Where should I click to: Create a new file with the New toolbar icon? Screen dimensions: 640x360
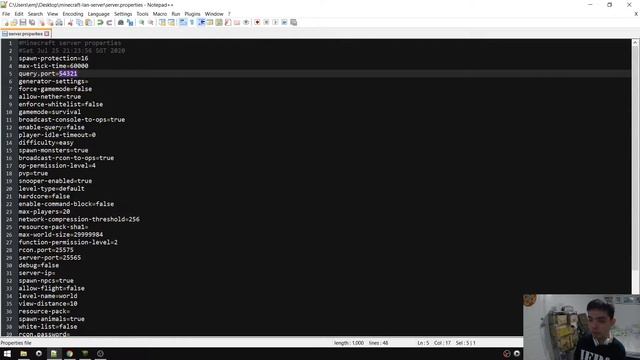tap(6, 22)
